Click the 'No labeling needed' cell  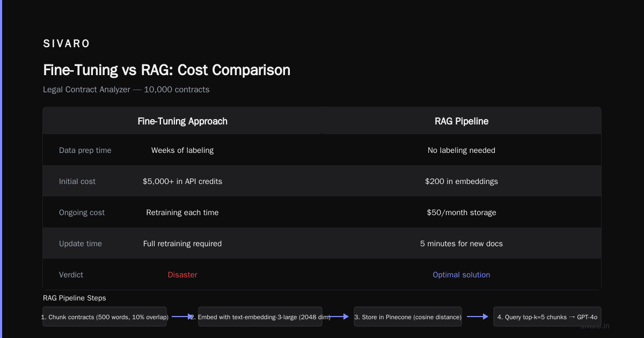click(462, 150)
